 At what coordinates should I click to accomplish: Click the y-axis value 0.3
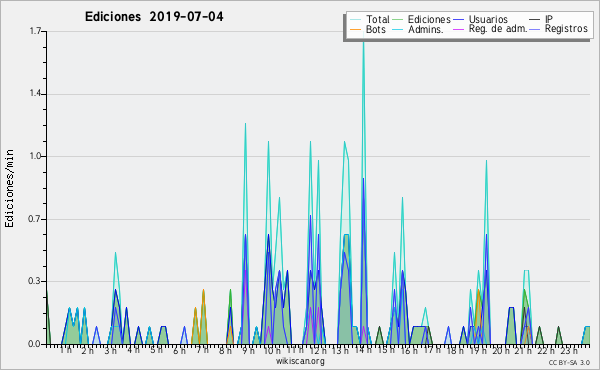point(35,281)
